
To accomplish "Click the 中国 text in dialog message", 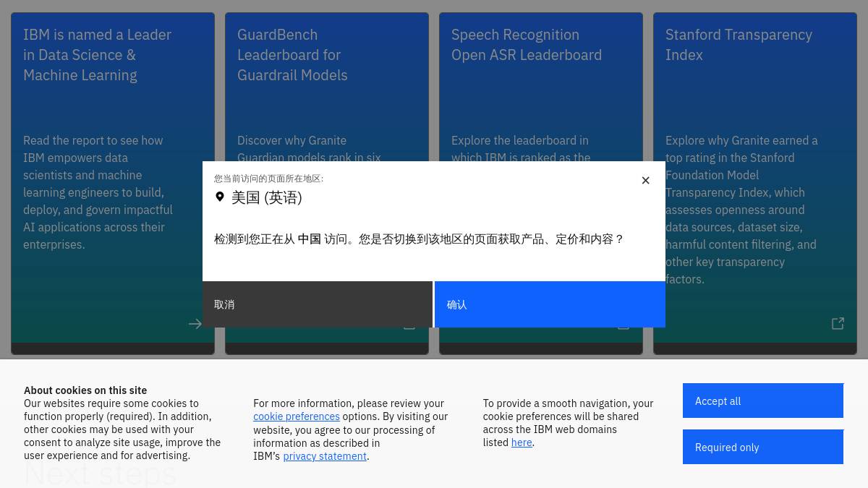I will click(x=309, y=239).
